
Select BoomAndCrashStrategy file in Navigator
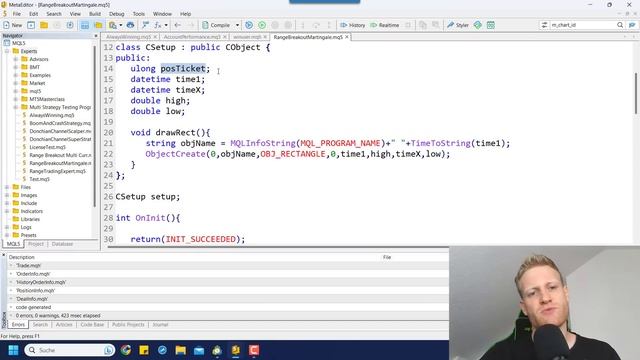click(x=60, y=123)
